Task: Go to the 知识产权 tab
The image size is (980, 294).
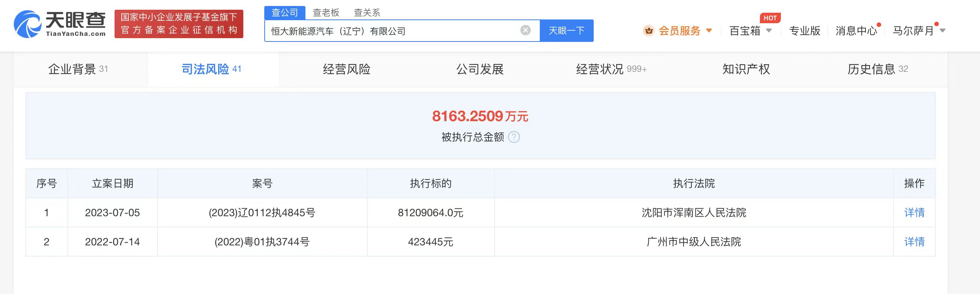Action: [x=746, y=69]
